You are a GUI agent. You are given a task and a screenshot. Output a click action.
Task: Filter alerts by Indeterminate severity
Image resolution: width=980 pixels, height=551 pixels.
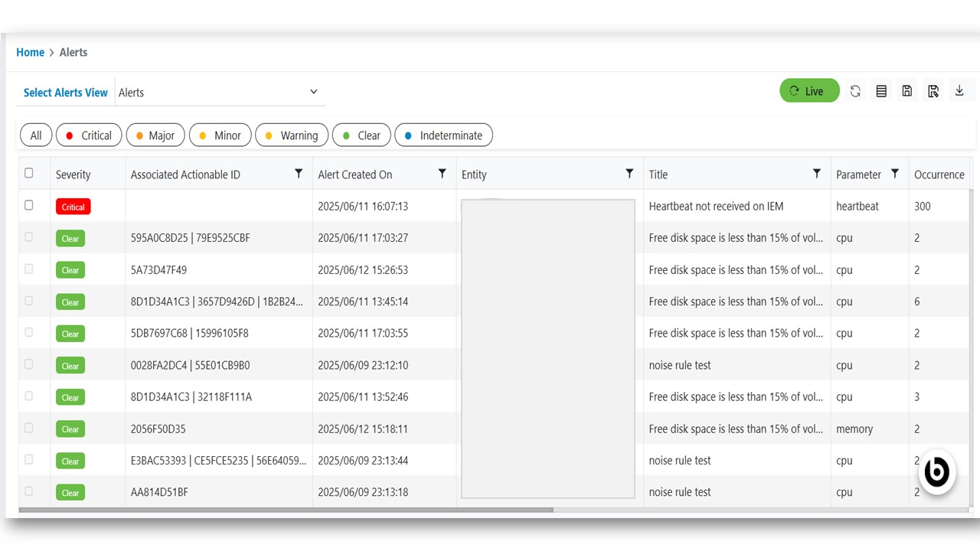click(444, 135)
